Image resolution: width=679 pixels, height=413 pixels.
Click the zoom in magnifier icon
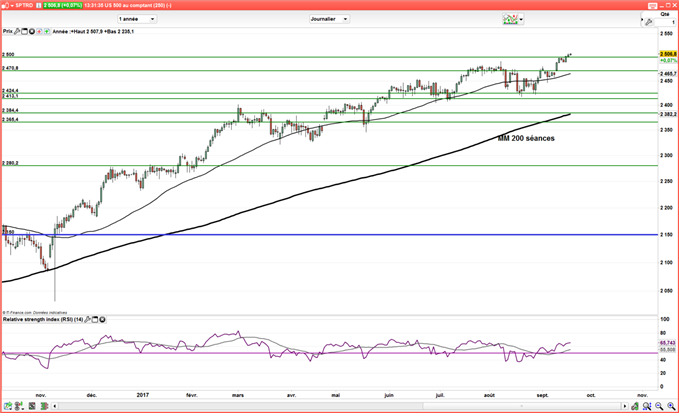671,406
